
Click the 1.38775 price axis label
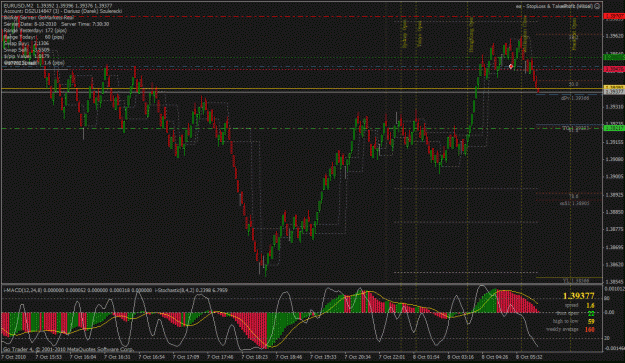tap(615, 229)
